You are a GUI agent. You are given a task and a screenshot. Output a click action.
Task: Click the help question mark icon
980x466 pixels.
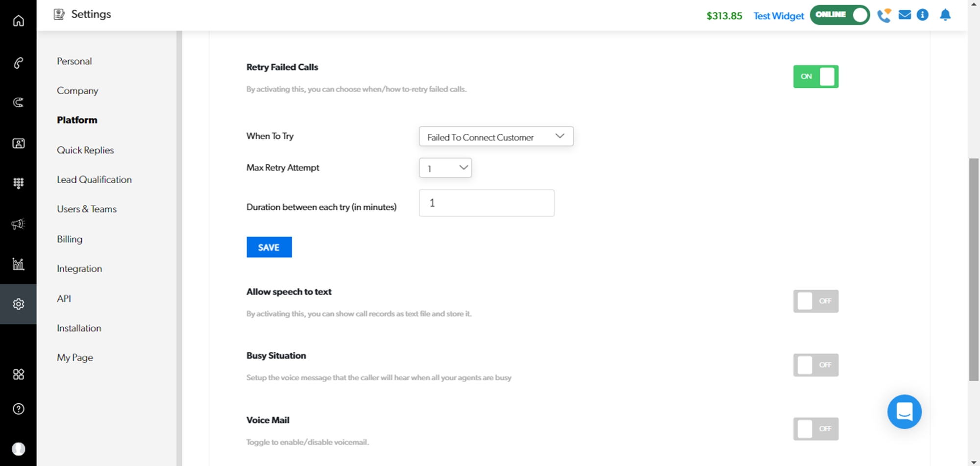tap(18, 409)
